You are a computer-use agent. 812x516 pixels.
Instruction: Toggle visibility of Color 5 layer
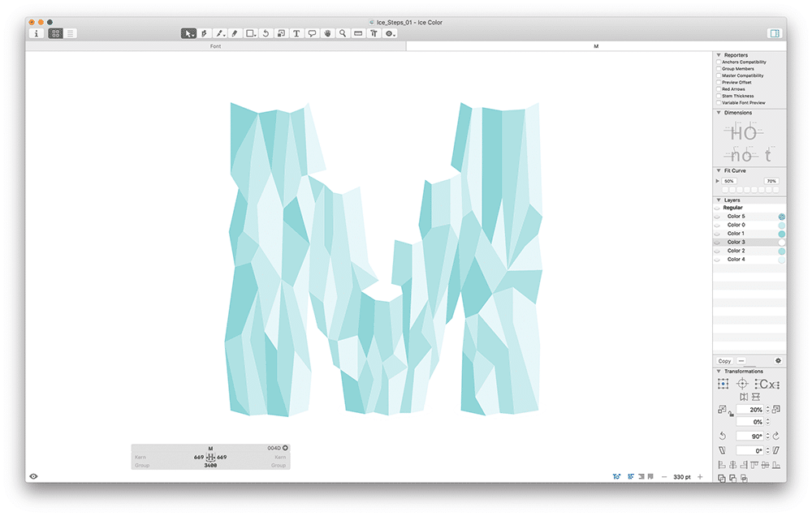(x=717, y=217)
